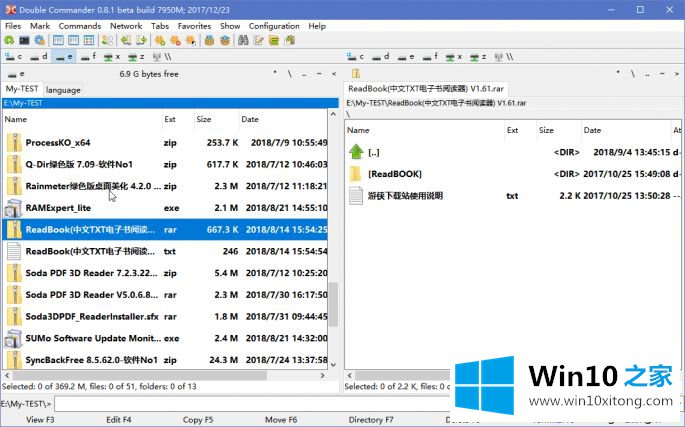Click right panel home '~' button
This screenshot has width=685, height=427.
662,74
